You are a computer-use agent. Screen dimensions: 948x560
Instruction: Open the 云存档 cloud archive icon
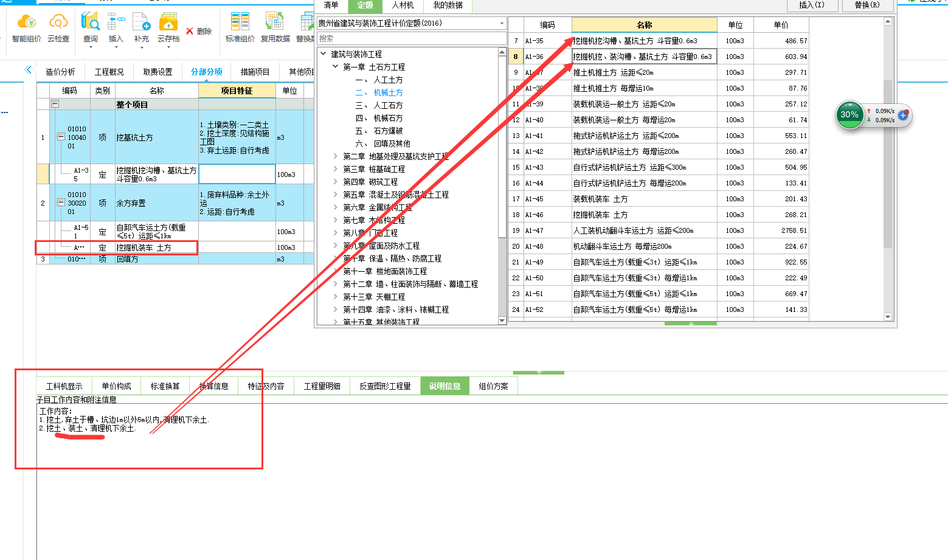tap(168, 22)
